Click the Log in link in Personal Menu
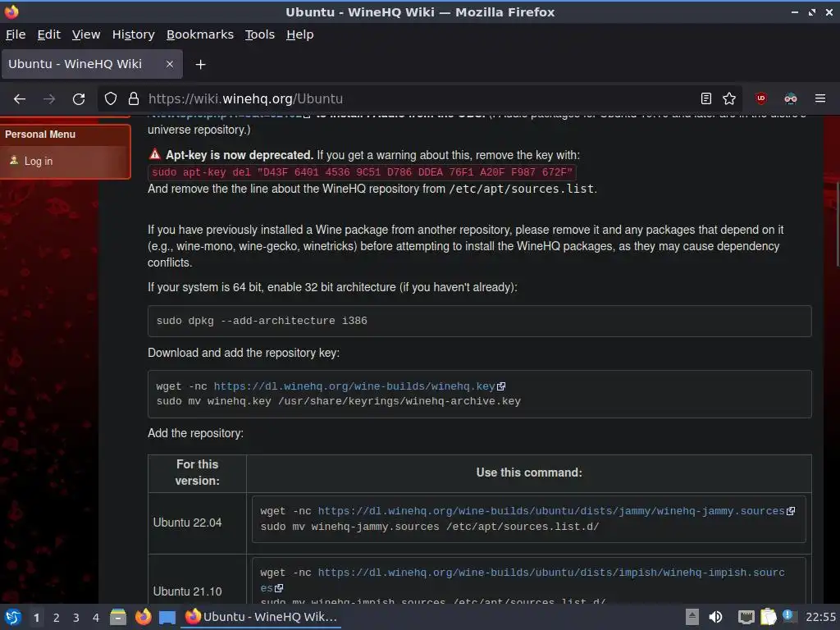The height and width of the screenshot is (630, 840). (x=39, y=162)
